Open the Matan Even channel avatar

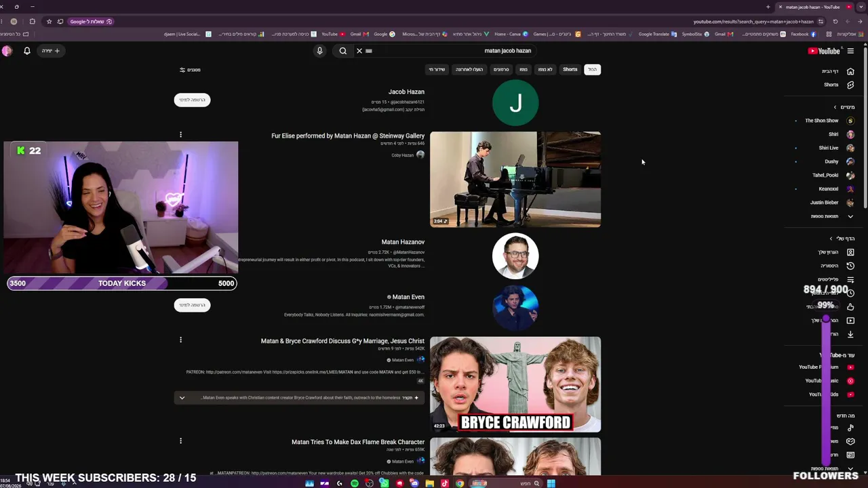point(515,308)
